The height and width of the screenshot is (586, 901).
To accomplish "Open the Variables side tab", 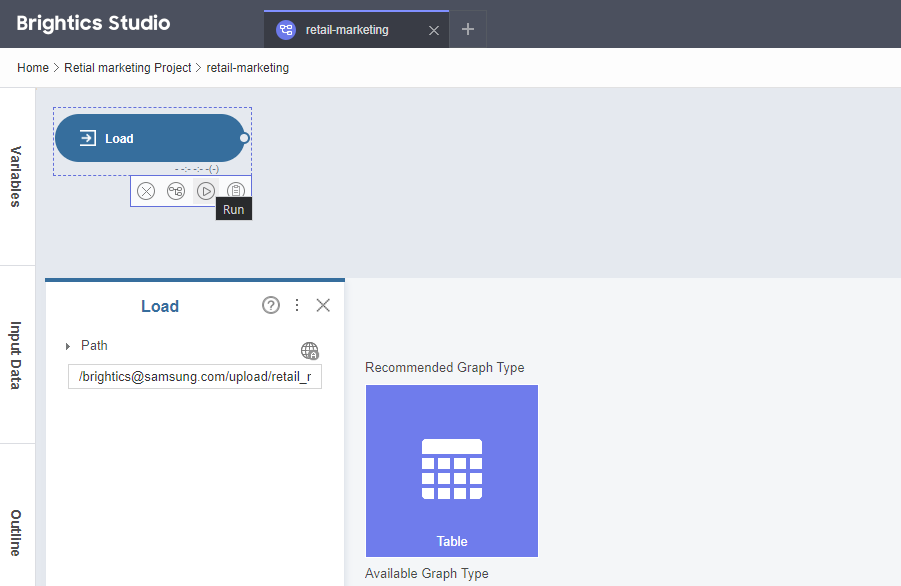I will tap(16, 177).
